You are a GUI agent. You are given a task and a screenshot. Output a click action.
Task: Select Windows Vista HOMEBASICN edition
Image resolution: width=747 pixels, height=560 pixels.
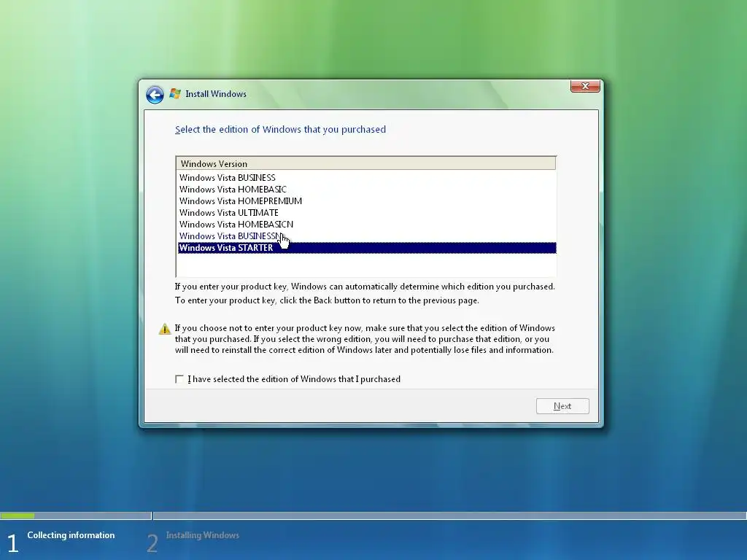point(367,225)
